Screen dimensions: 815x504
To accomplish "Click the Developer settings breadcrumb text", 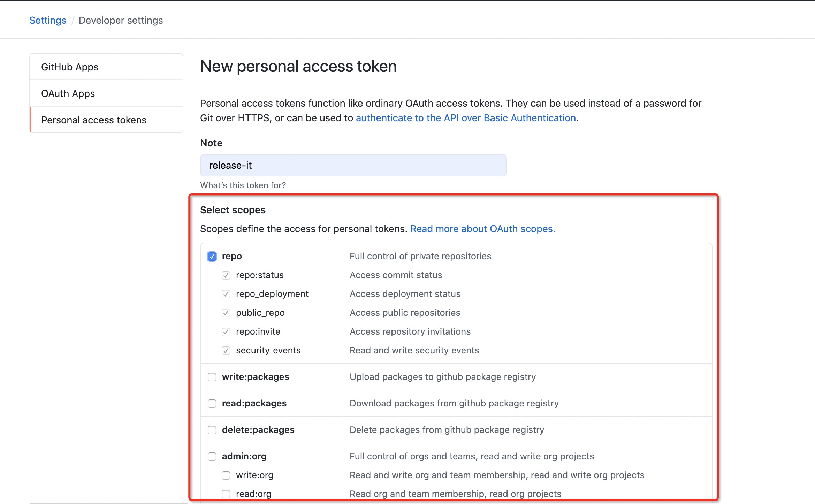I will pyautogui.click(x=121, y=20).
